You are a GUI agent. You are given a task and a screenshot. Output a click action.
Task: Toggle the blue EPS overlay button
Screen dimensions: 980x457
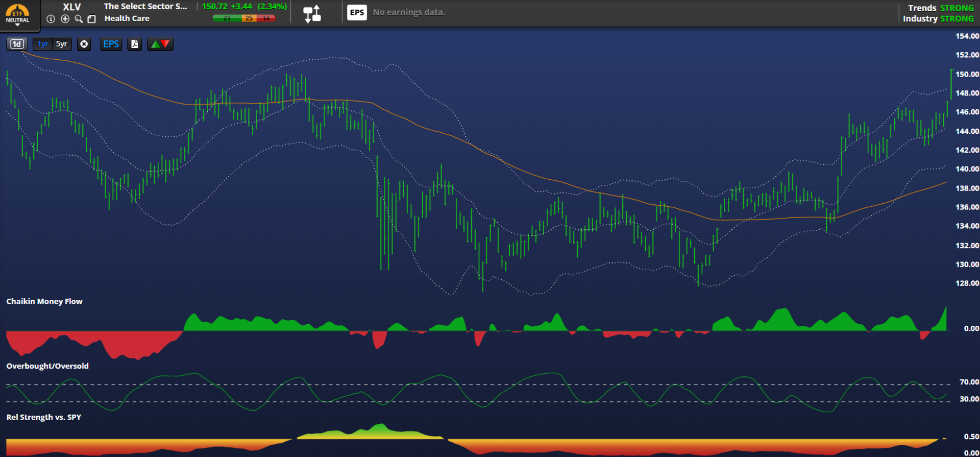coord(111,44)
